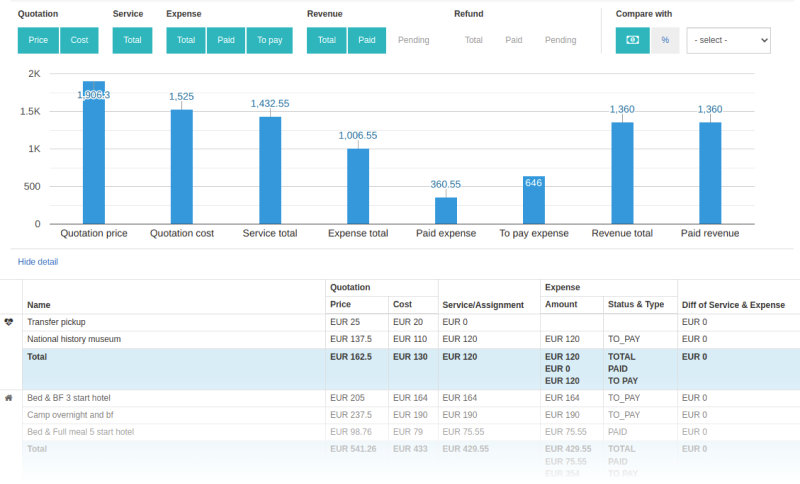Click the home icon beside Bed & BF hotel
This screenshot has width=800, height=484.
[9, 398]
